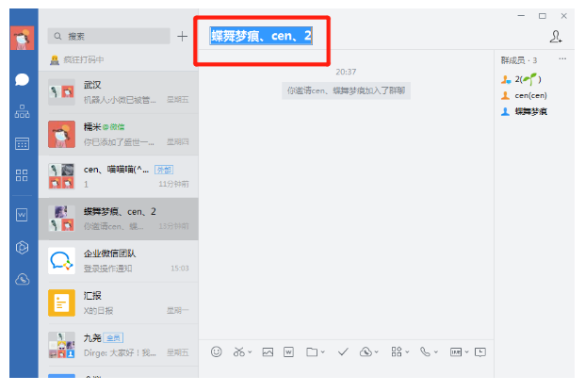Open the Calendar icon in sidebar

click(x=22, y=143)
